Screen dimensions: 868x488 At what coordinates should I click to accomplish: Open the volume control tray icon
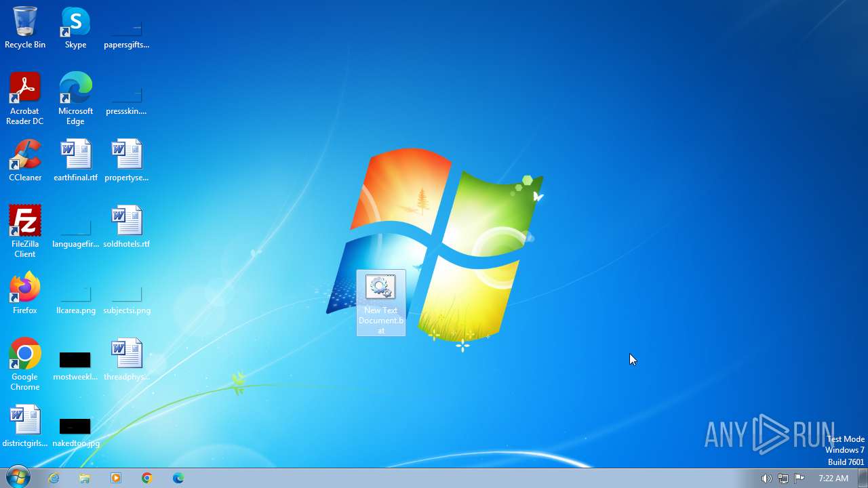coord(766,479)
